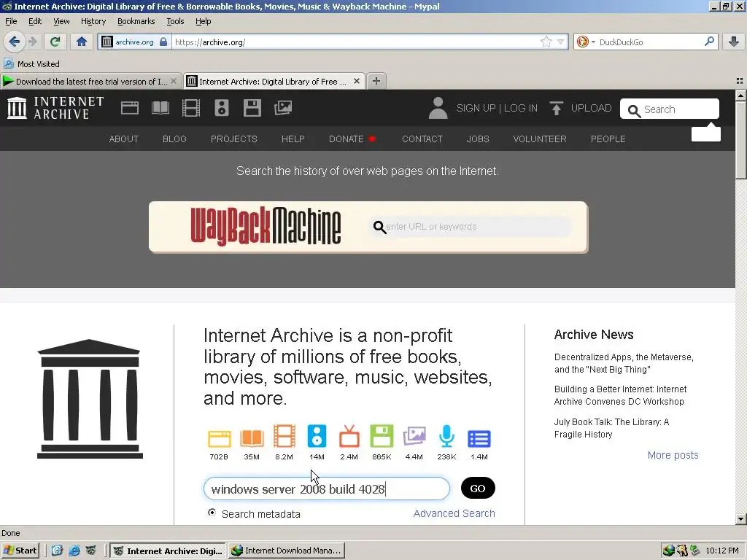
Task: Open the Images icon in top navigation
Action: 283,108
